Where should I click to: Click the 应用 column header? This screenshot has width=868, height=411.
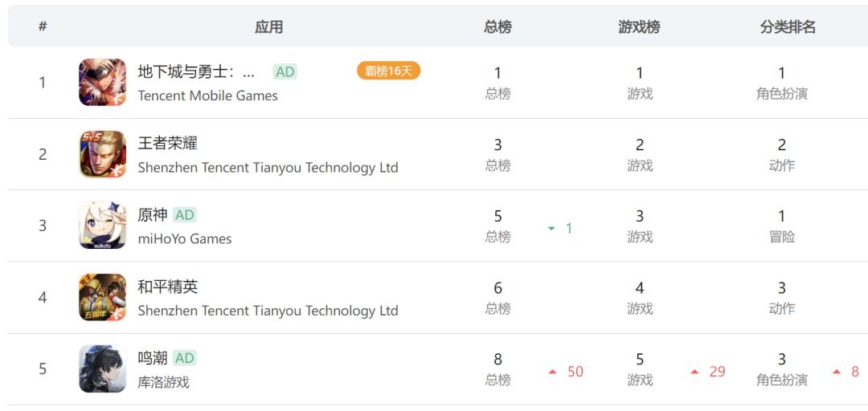[x=268, y=26]
